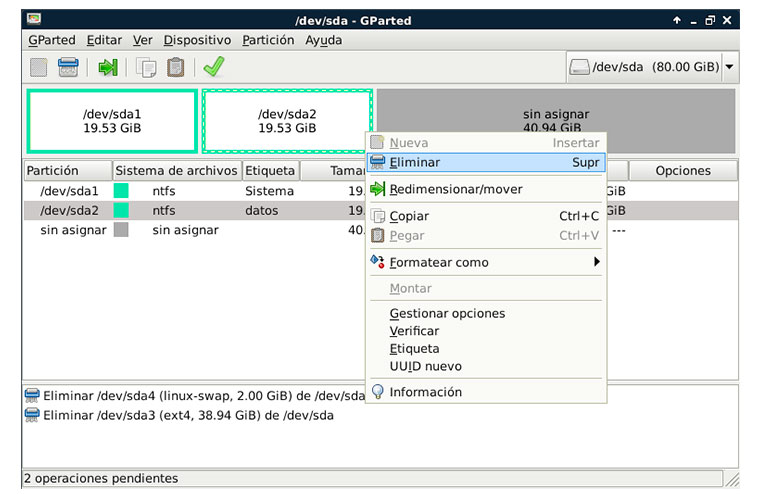Select /dev/sda1 block in disk map

(112, 121)
